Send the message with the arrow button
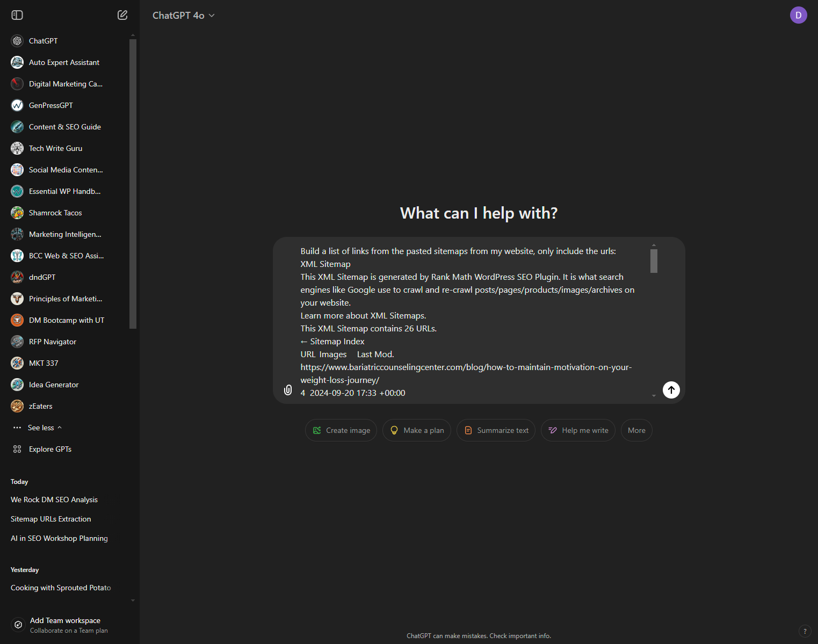The image size is (818, 644). click(x=671, y=390)
